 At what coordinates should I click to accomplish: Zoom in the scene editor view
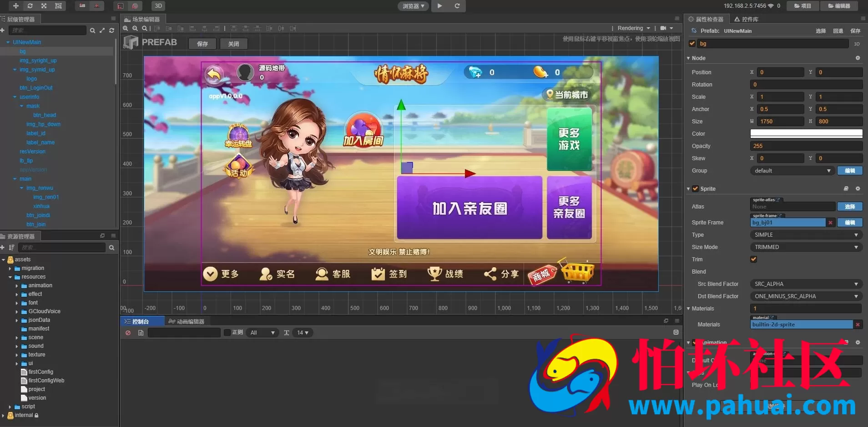pos(126,28)
